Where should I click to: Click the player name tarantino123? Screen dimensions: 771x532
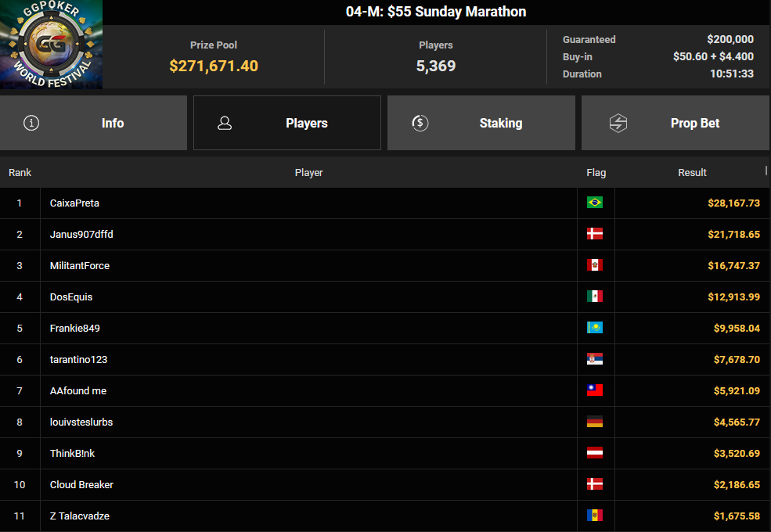point(79,359)
